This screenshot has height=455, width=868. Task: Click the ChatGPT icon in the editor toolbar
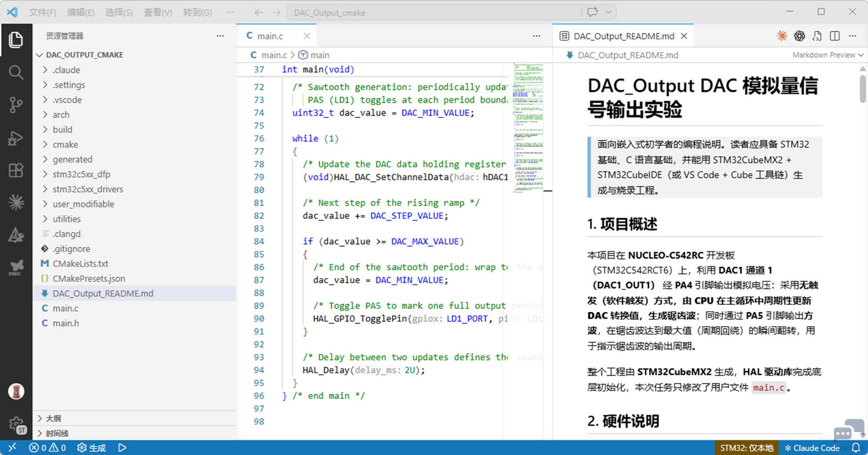click(799, 36)
